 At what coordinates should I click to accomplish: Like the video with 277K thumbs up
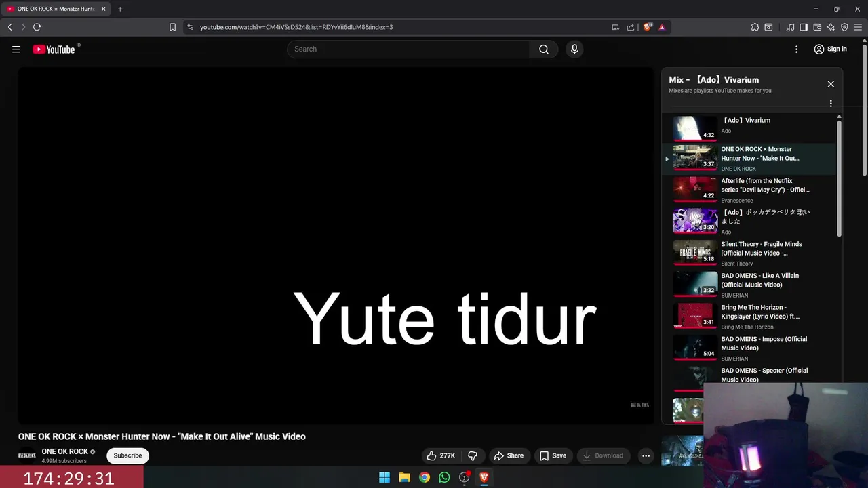[440, 455]
